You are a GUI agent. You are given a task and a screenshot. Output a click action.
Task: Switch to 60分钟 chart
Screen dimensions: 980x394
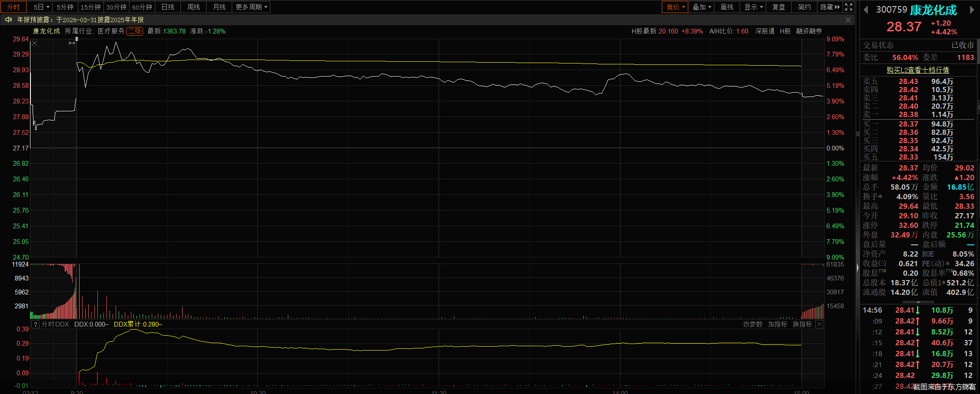[x=142, y=7]
